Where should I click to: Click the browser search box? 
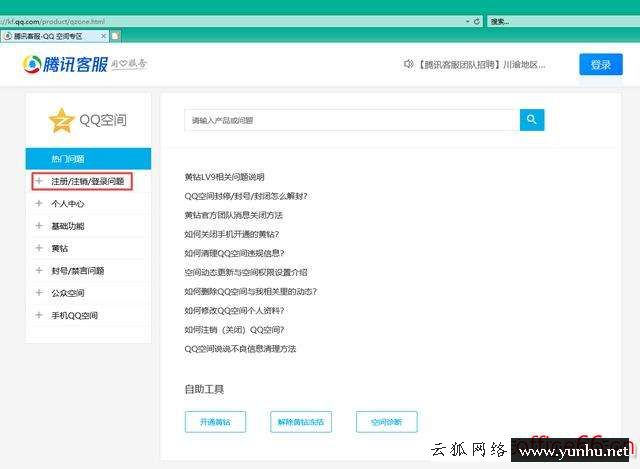(563, 21)
